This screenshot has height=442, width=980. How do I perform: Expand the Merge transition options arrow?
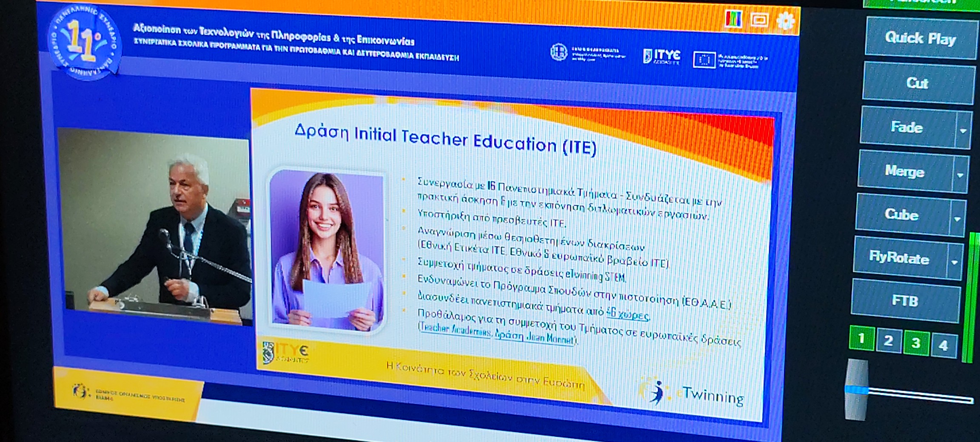coord(960,175)
